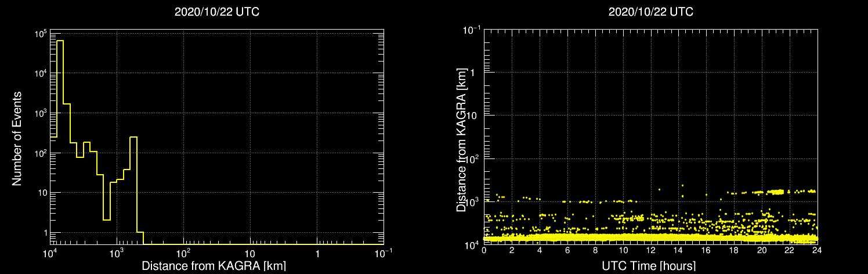Click the 6 tick label on time axis

[x=567, y=251]
